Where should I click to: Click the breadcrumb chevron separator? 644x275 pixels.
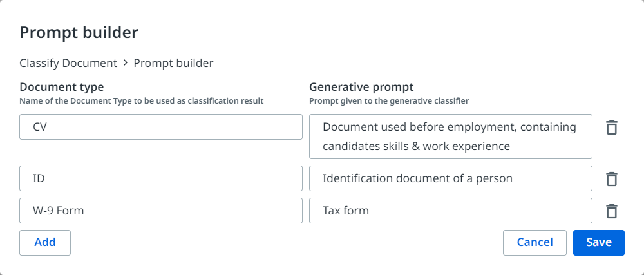(126, 63)
